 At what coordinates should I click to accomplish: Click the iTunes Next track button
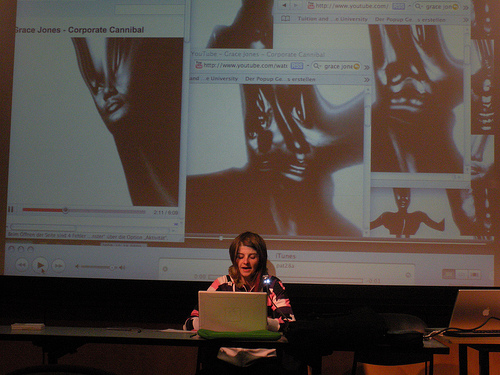coord(58,266)
